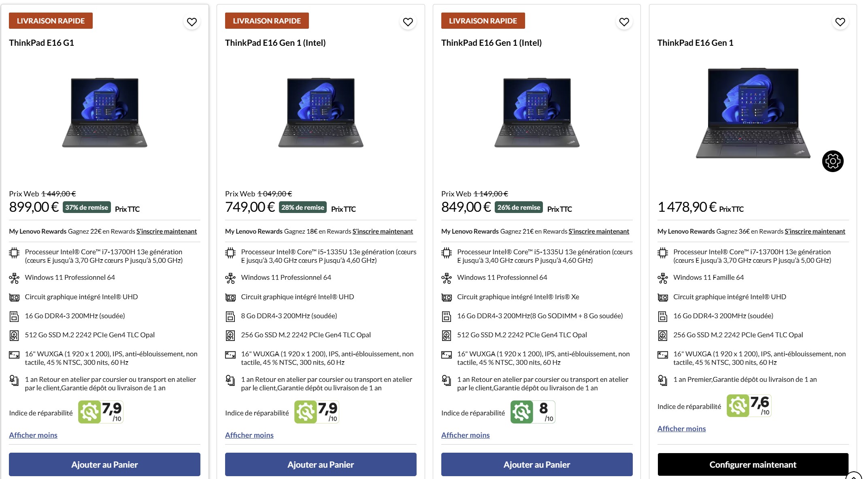
Task: Toggle the wishlist heart on ThinkPad E16 G1
Action: [x=192, y=21]
